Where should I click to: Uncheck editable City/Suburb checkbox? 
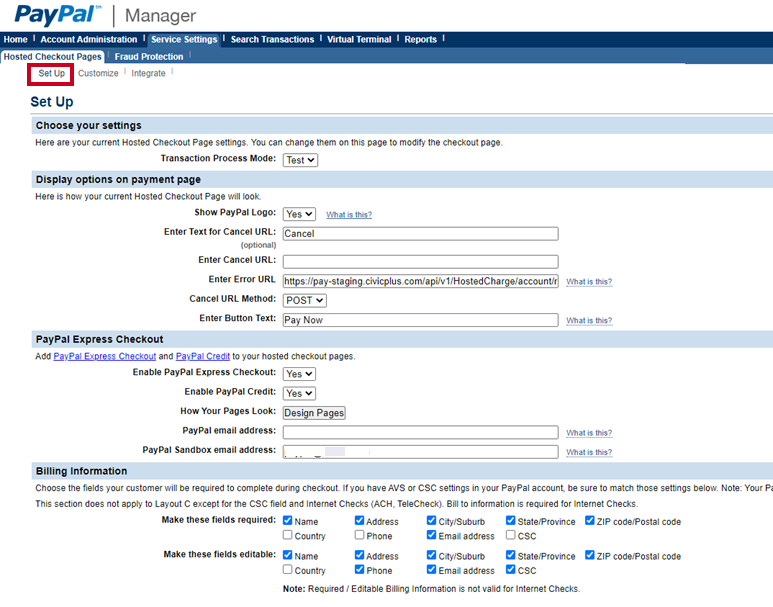[x=431, y=555]
